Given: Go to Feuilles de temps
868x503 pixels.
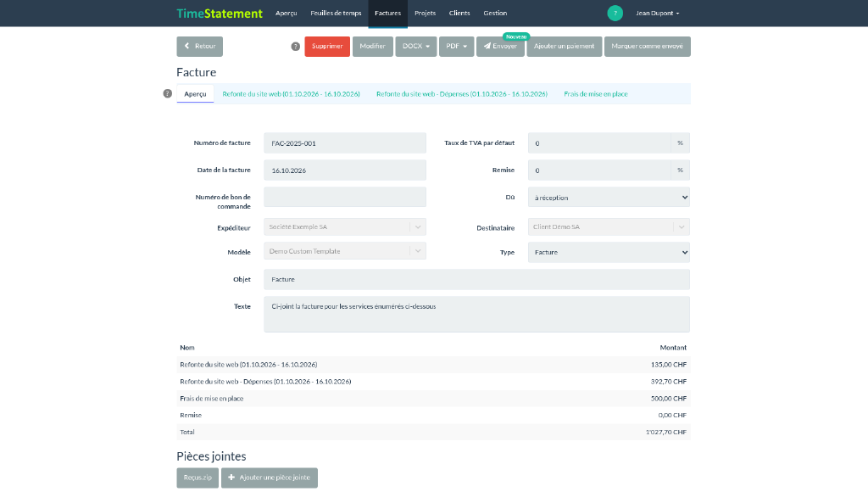Looking at the screenshot, I should point(336,14).
